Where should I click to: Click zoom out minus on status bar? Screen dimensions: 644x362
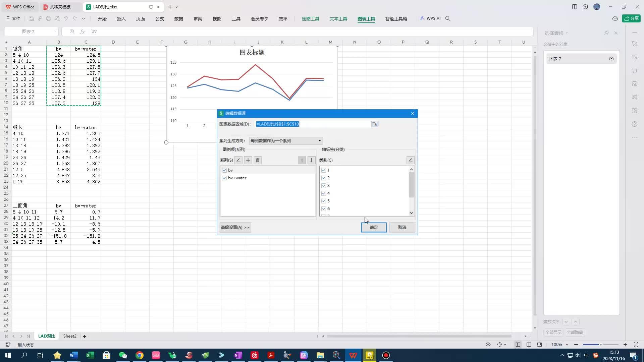576,345
